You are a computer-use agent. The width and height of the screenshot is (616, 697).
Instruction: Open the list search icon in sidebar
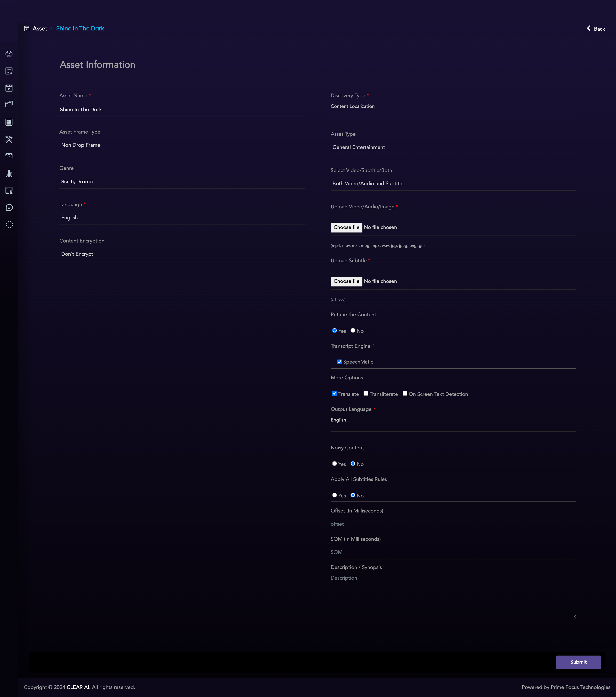(9, 71)
